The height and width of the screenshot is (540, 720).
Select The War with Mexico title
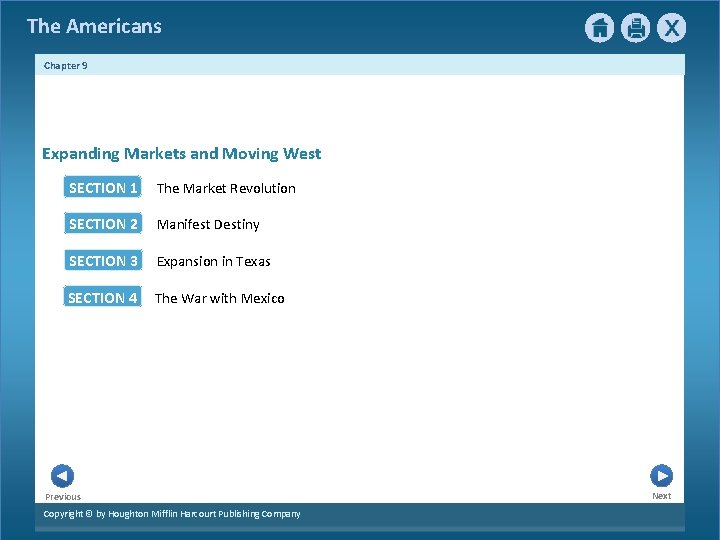[x=219, y=298]
